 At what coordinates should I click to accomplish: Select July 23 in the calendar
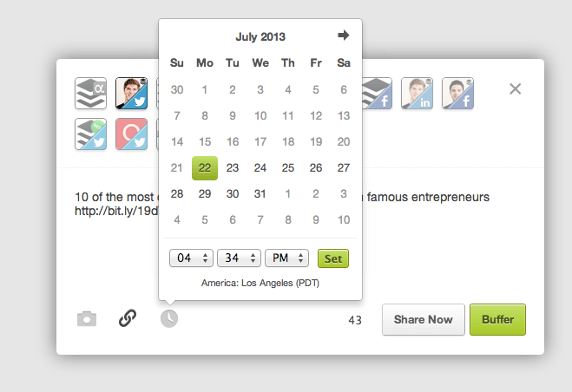233,168
